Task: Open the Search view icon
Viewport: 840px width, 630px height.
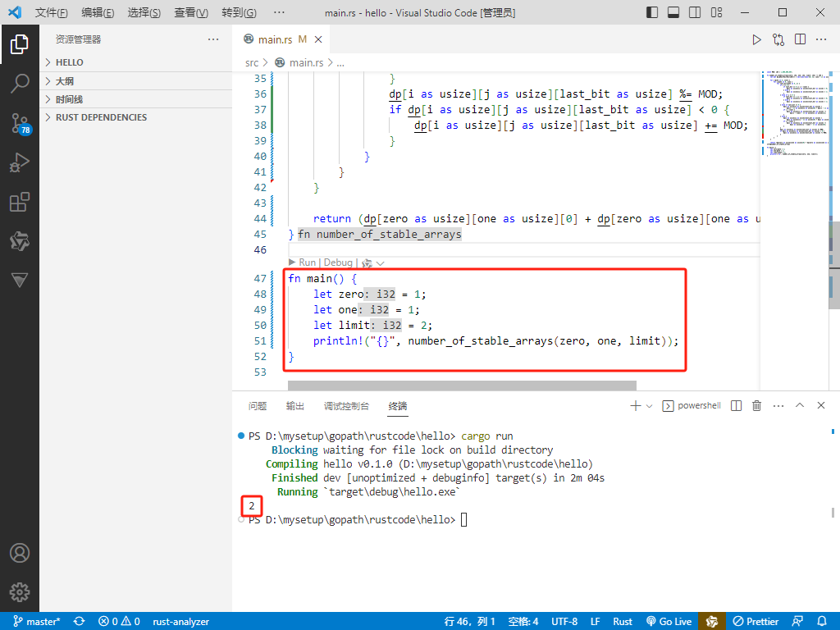Action: click(20, 83)
